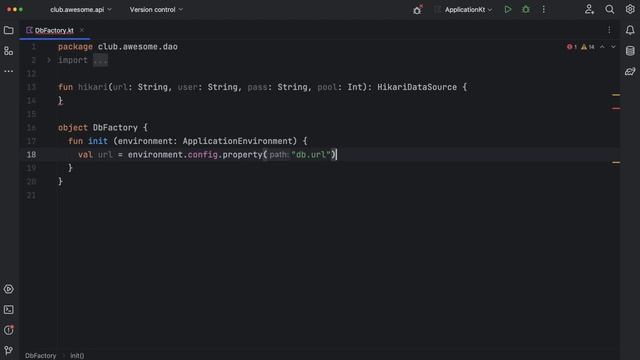Open more run actions menu
The width and height of the screenshot is (640, 360).
[544, 9]
